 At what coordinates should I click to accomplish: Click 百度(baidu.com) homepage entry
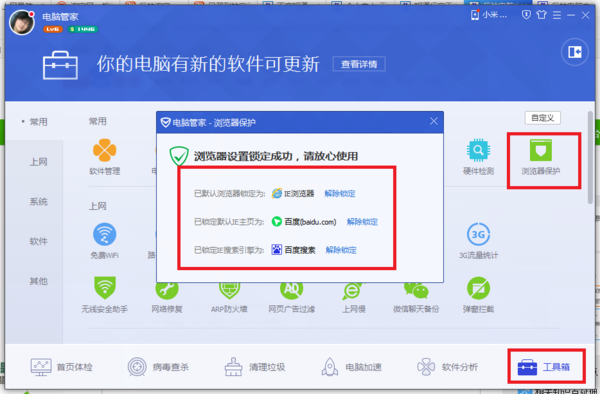[x=304, y=222]
